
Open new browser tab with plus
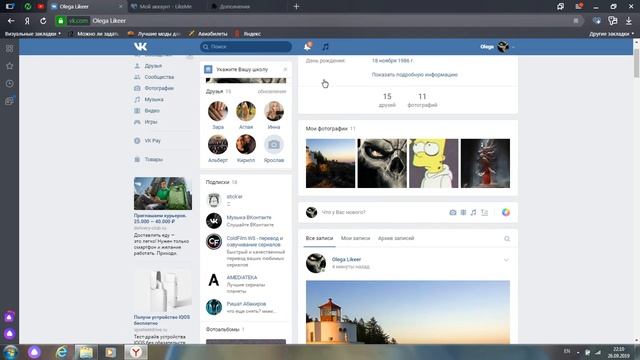click(296, 7)
